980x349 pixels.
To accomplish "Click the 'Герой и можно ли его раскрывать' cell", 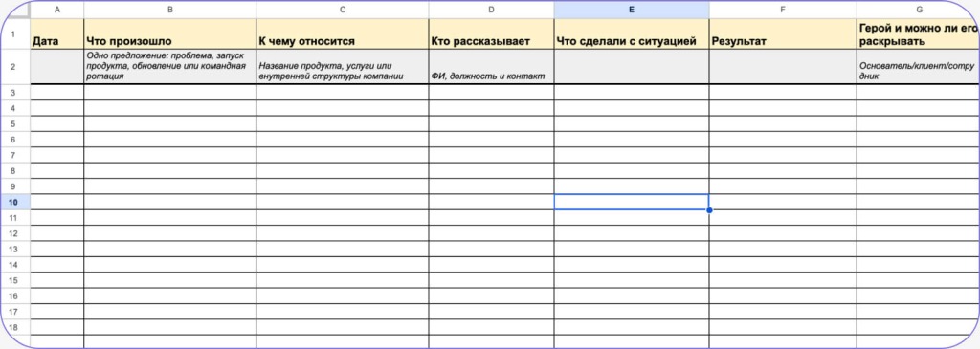I will [x=918, y=33].
